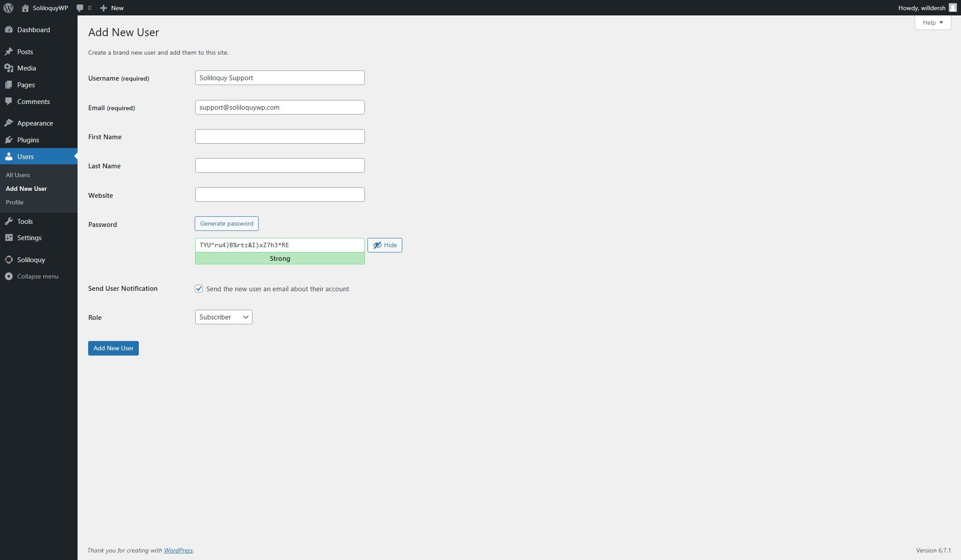Collapse the admin sidebar menu
This screenshot has height=560, width=961.
click(x=9, y=276)
